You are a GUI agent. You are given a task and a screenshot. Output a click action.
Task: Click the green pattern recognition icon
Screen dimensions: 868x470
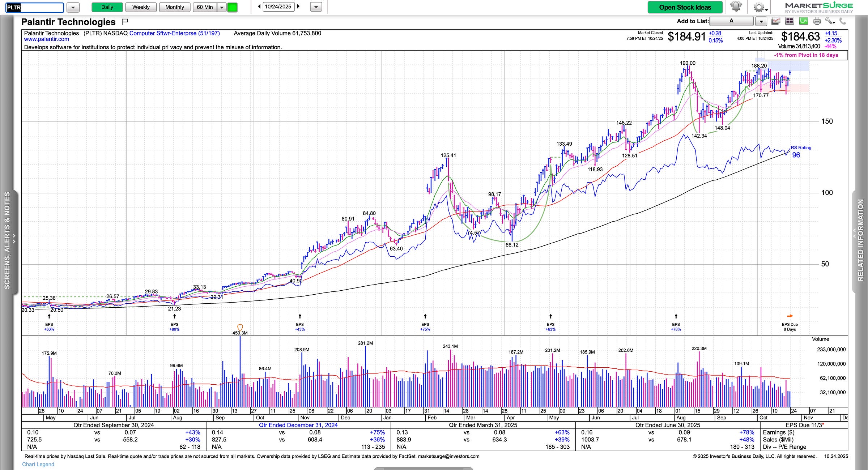(x=803, y=21)
